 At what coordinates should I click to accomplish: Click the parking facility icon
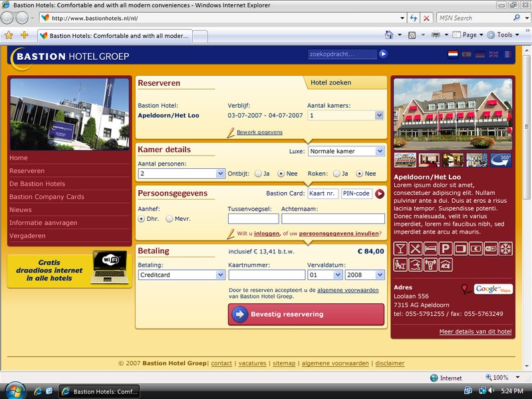[x=445, y=249]
